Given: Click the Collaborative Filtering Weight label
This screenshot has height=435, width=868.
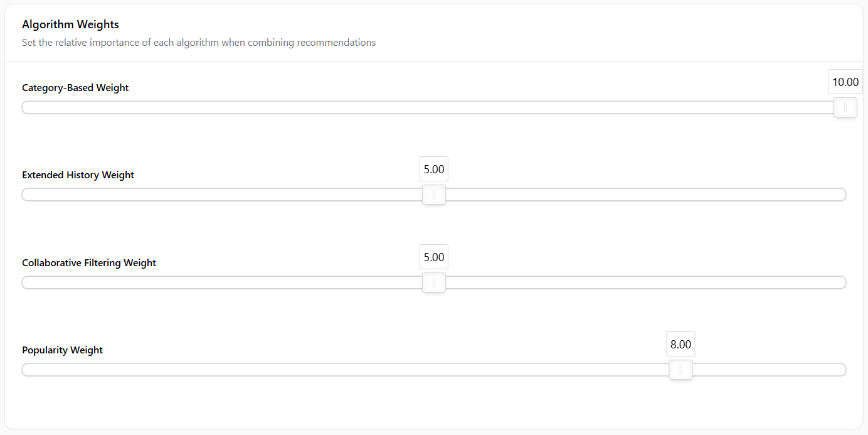Looking at the screenshot, I should click(x=89, y=263).
